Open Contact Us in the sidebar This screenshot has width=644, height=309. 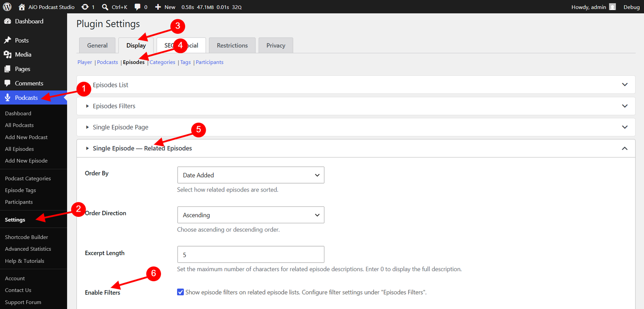[18, 290]
